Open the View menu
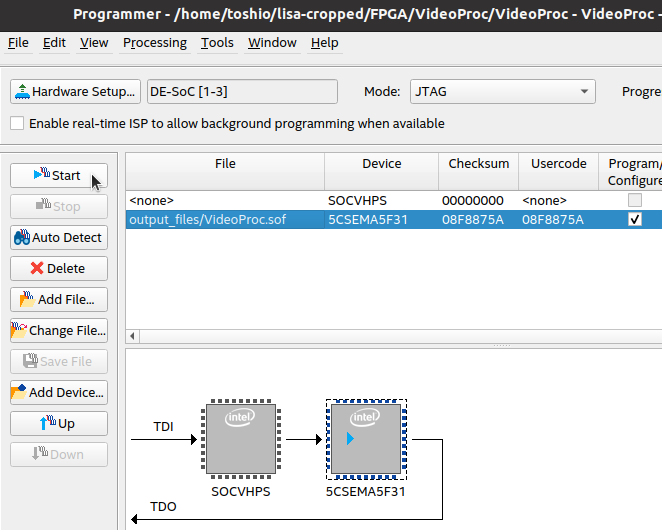Screen dimensions: 662x530 point(94,43)
